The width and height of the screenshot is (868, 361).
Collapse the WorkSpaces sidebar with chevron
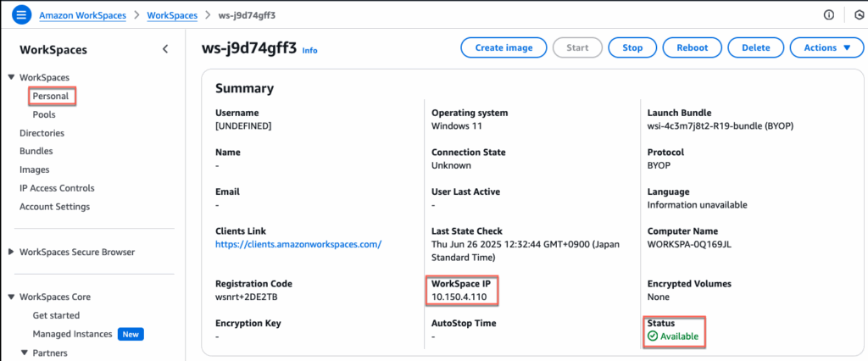[165, 49]
